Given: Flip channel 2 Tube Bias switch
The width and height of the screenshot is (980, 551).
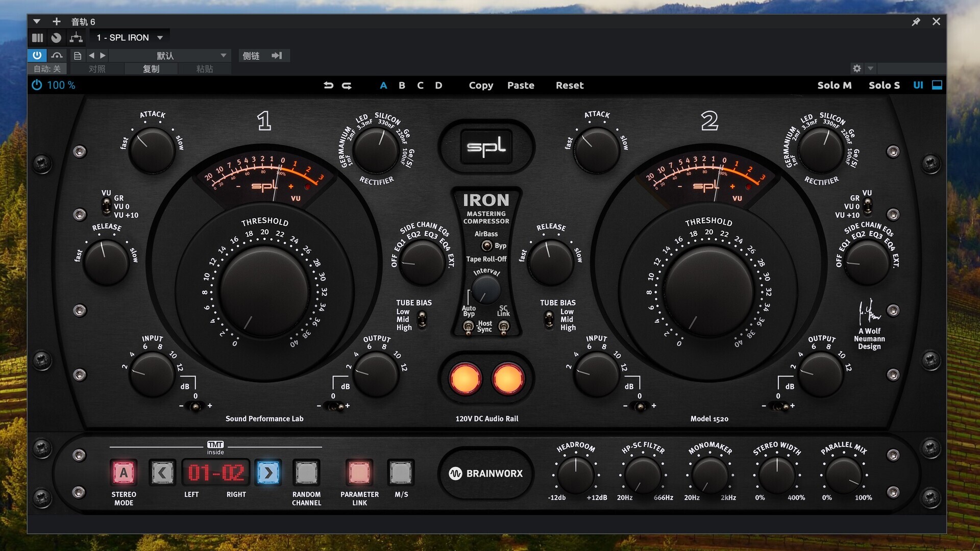Looking at the screenshot, I should coord(549,319).
